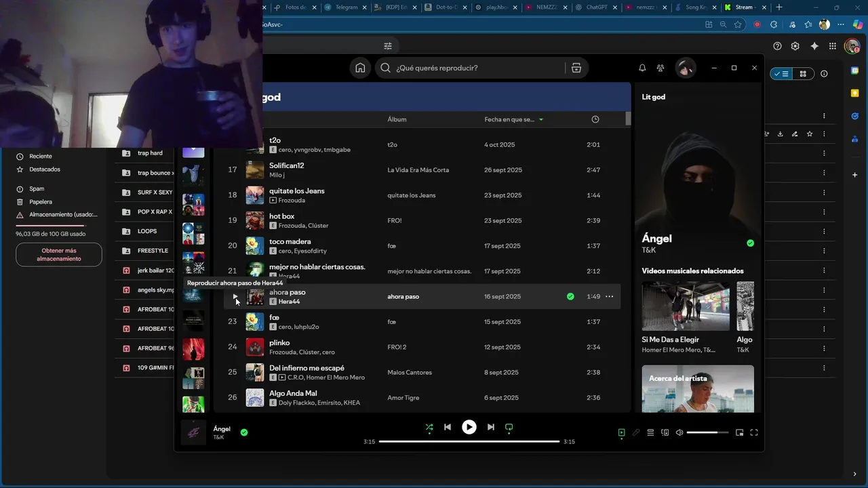The height and width of the screenshot is (488, 868).
Task: Open more options for ahora paso
Action: tap(609, 296)
